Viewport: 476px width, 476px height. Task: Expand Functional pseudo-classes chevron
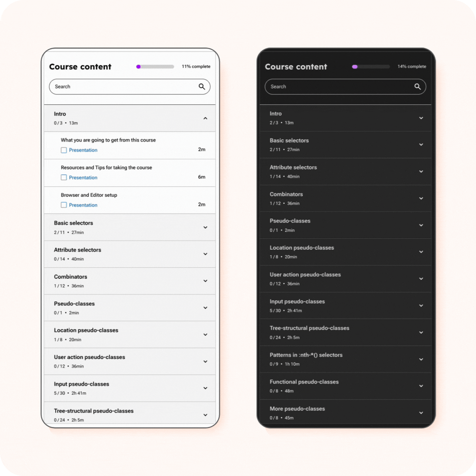point(421,386)
